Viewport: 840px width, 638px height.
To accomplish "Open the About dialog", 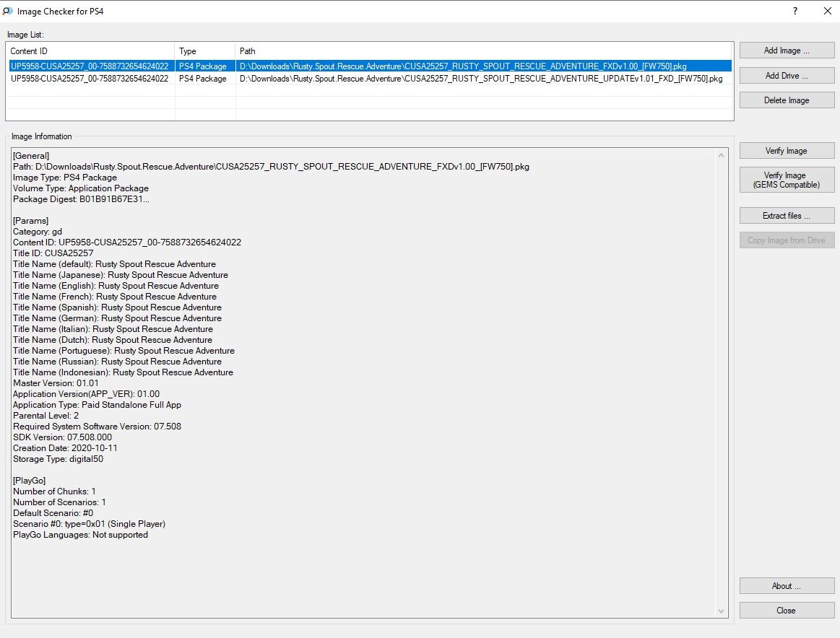I will click(x=787, y=586).
